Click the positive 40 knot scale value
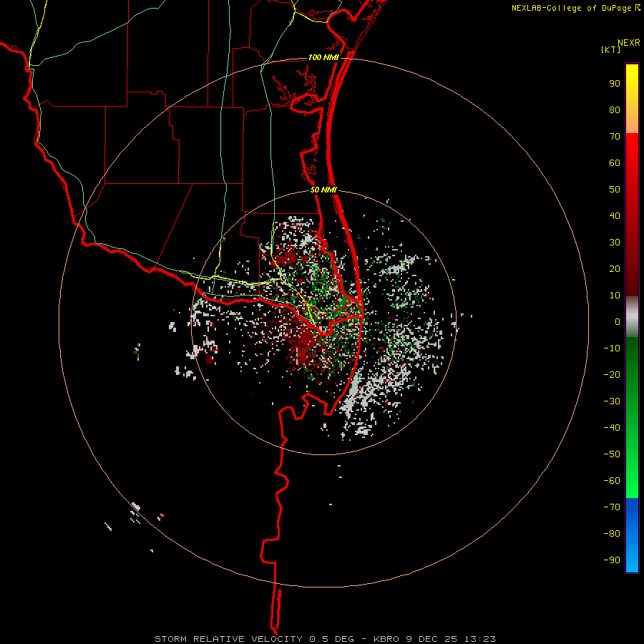The height and width of the screenshot is (644, 644). click(x=615, y=215)
